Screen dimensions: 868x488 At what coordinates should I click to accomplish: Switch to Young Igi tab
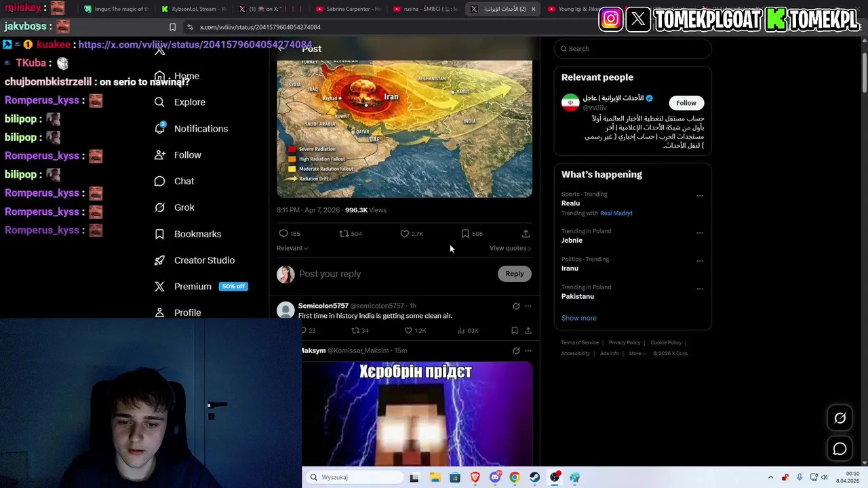pyautogui.click(x=573, y=9)
